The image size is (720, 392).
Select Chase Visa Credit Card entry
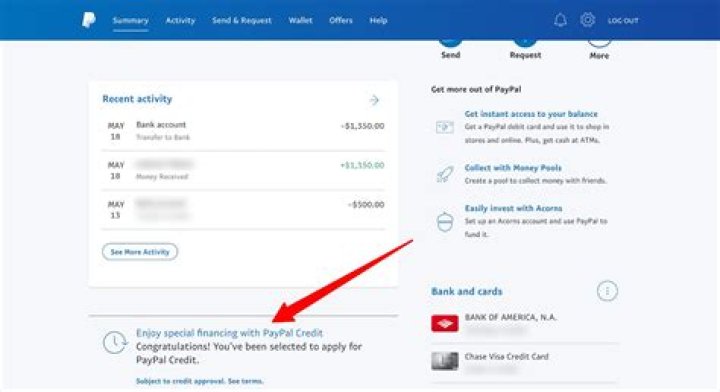[524, 363]
